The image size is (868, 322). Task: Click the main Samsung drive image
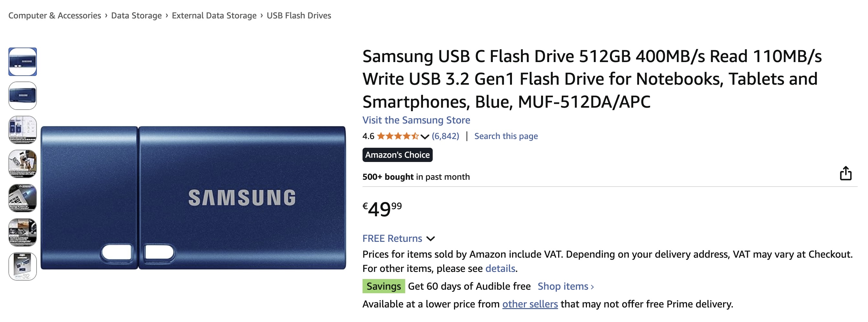pos(193,198)
